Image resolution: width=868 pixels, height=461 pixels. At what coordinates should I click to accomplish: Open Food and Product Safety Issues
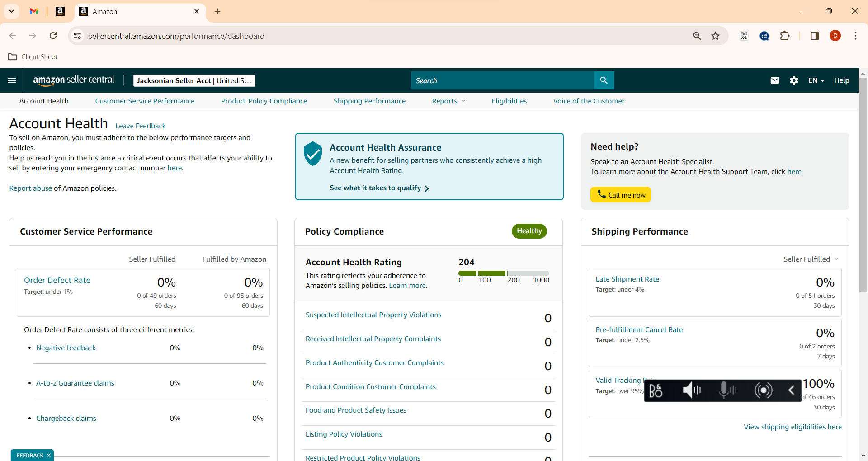(x=356, y=410)
